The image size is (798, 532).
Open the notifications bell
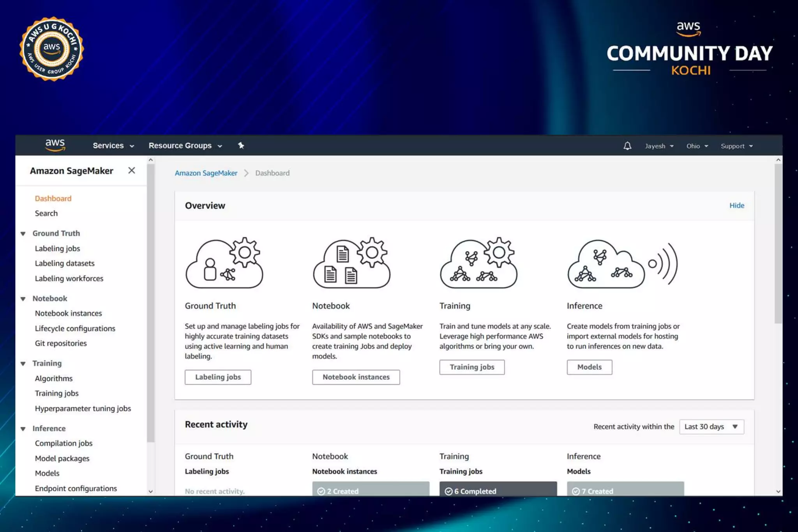627,146
